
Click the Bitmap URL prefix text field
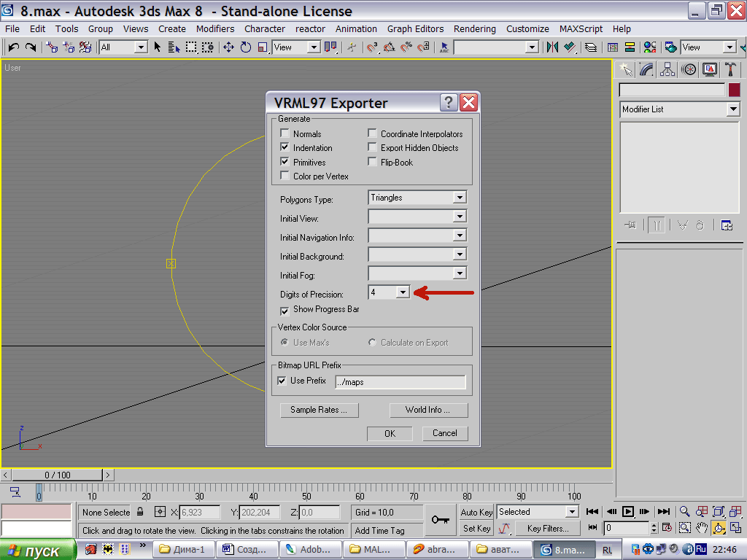pyautogui.click(x=400, y=382)
